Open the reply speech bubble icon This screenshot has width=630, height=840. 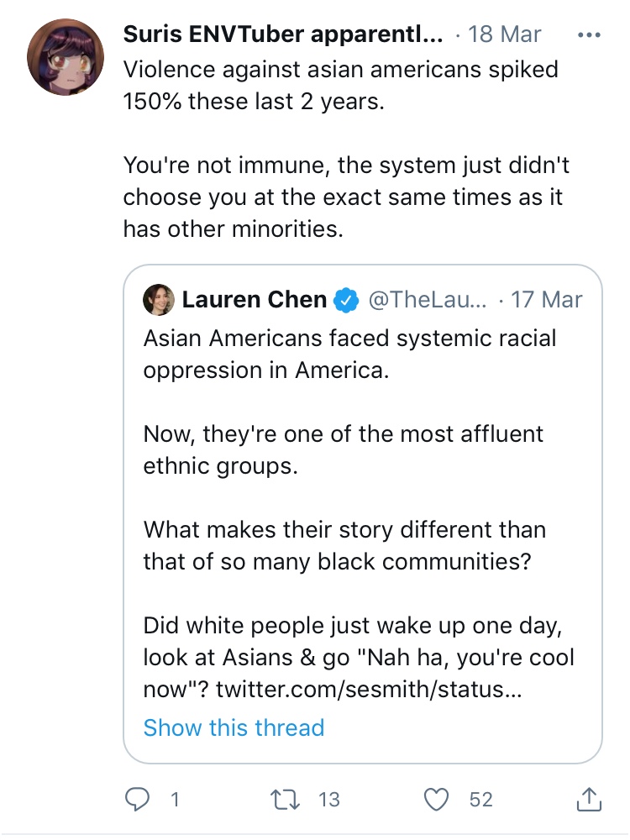point(137,800)
